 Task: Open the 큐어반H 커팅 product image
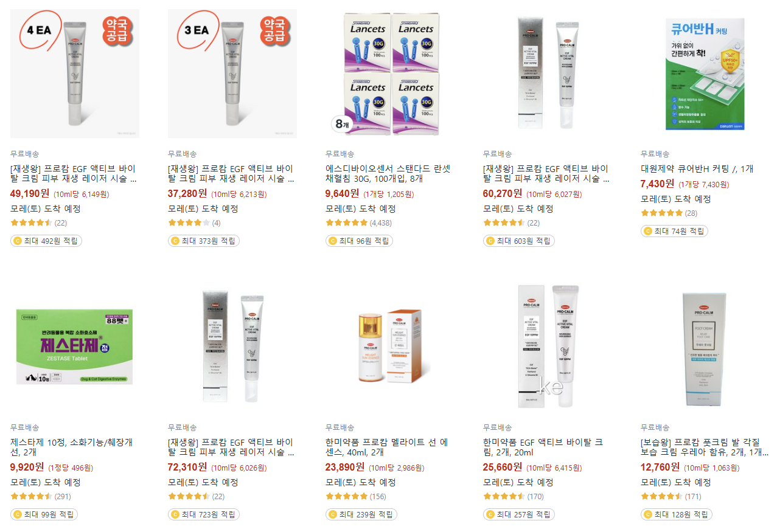coord(705,74)
